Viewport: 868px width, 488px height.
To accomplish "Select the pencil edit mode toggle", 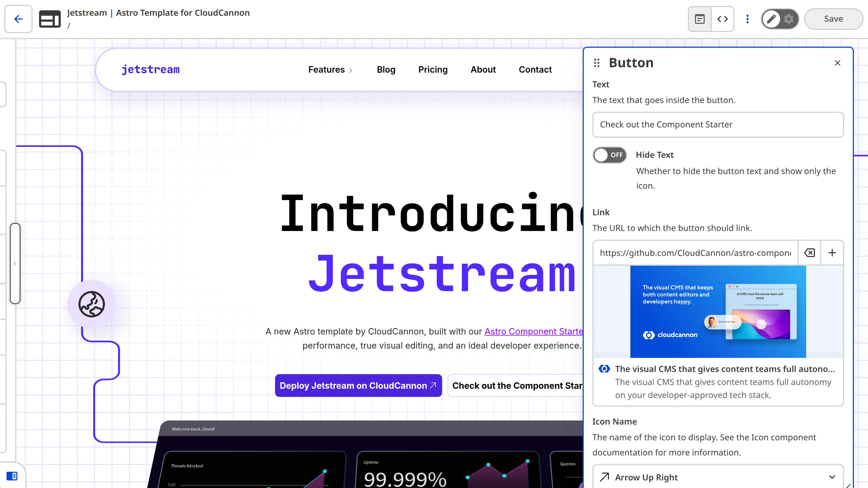I will [x=771, y=19].
